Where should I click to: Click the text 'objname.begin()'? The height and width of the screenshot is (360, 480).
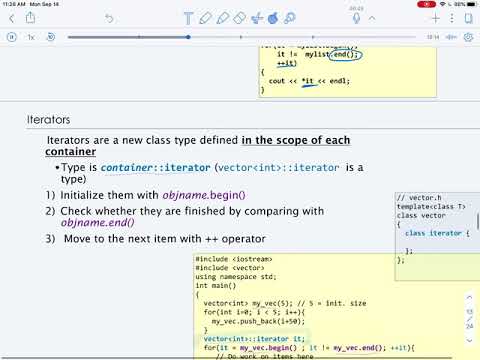pyautogui.click(x=204, y=195)
